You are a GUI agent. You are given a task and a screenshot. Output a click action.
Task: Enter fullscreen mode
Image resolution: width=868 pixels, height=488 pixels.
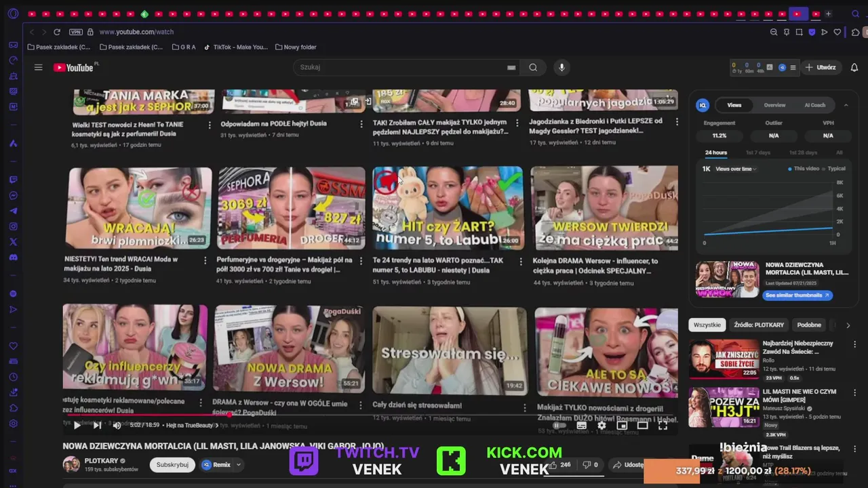click(663, 426)
